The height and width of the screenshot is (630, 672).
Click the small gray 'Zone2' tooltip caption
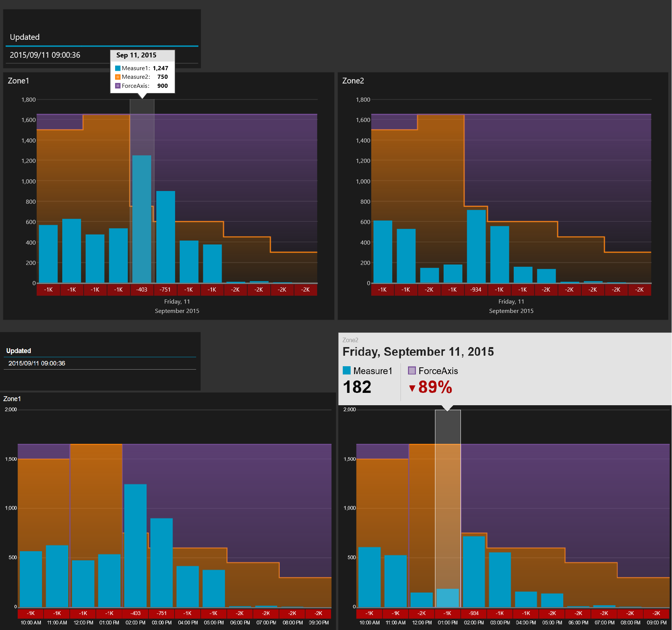(x=350, y=340)
